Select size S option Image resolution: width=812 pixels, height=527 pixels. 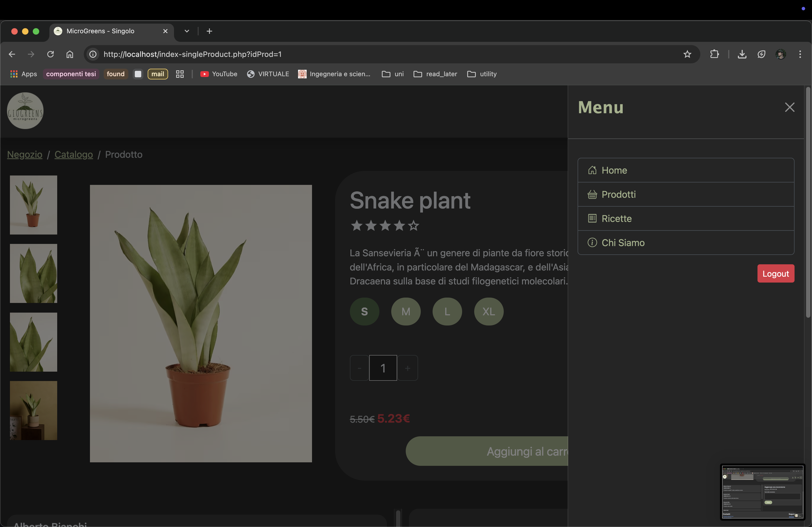364,312
